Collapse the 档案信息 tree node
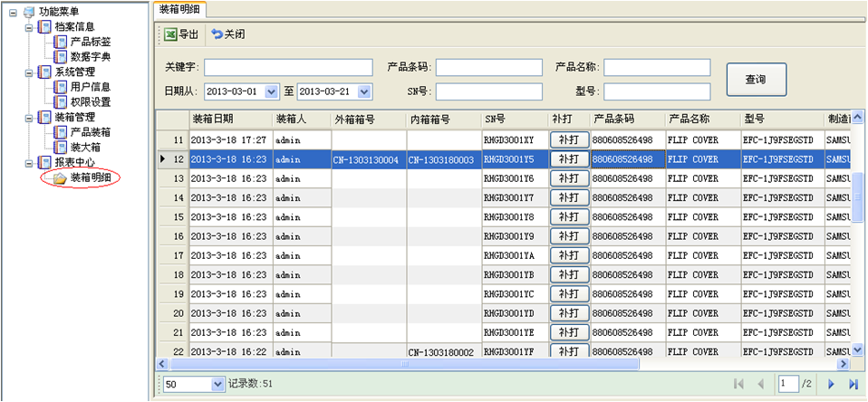The height and width of the screenshot is (402, 868). [x=30, y=27]
